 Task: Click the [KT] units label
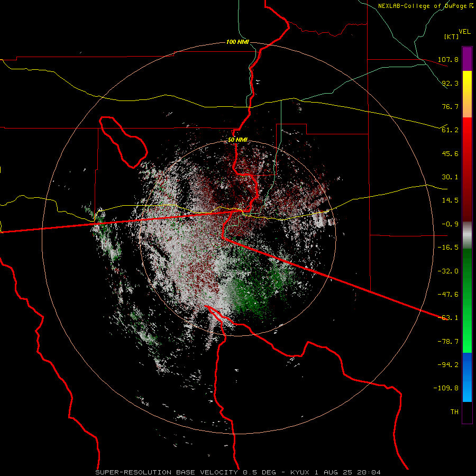(x=451, y=36)
